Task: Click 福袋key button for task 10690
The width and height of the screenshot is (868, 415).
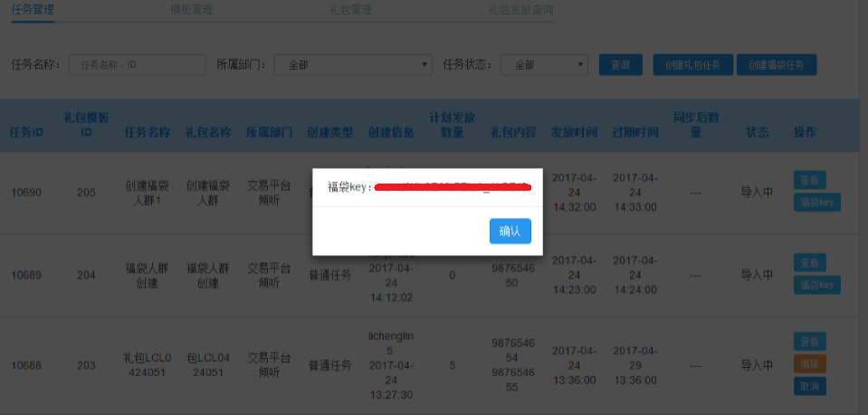Action: click(817, 203)
